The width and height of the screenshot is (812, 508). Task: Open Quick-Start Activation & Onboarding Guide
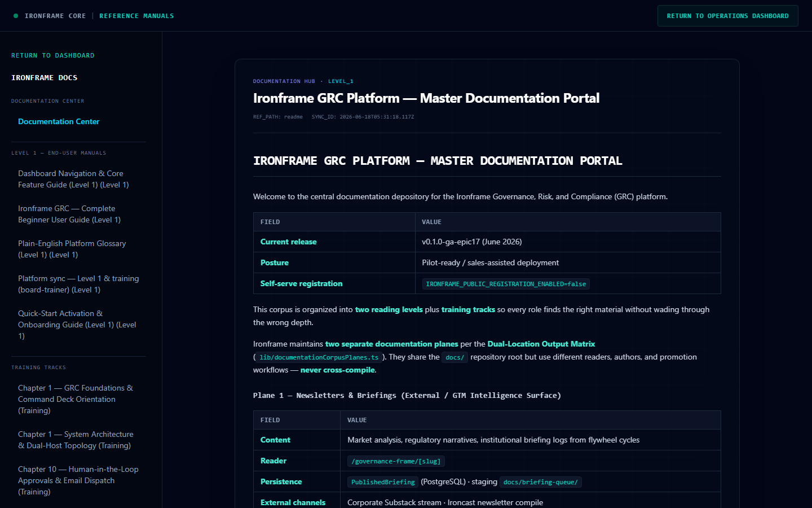click(x=78, y=325)
